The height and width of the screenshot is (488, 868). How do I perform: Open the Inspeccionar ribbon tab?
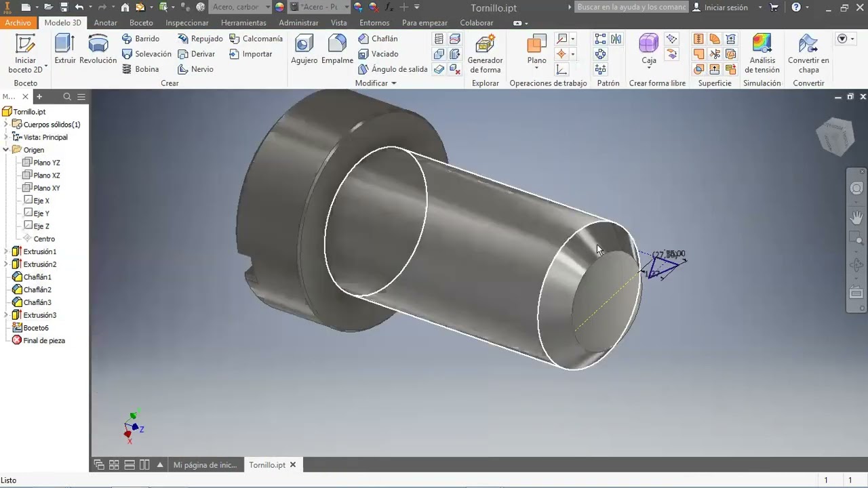pyautogui.click(x=187, y=22)
